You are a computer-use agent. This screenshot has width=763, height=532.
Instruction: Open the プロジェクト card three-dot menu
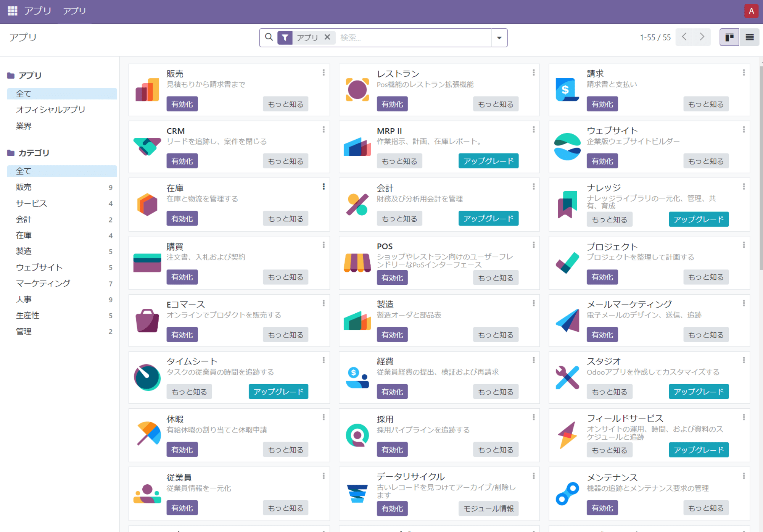pyautogui.click(x=744, y=245)
